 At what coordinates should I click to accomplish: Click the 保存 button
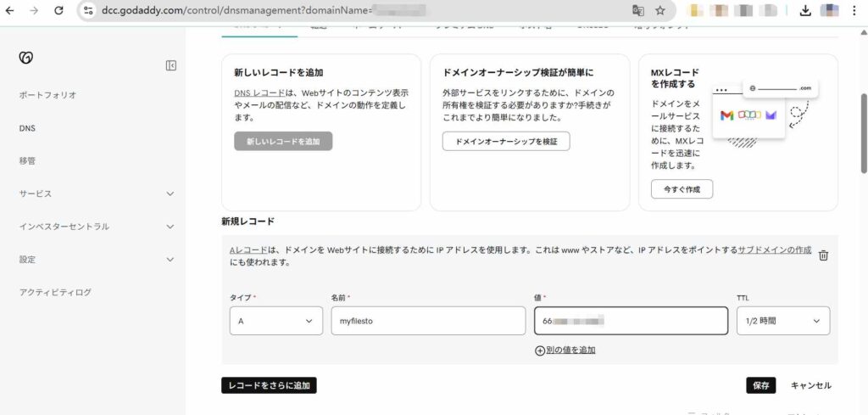click(761, 385)
